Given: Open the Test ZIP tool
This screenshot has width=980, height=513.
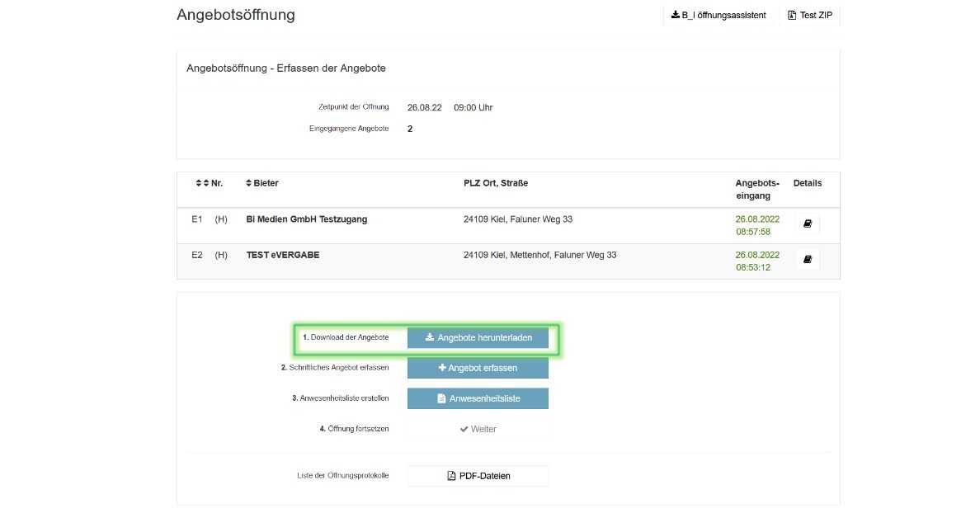Looking at the screenshot, I should point(809,14).
